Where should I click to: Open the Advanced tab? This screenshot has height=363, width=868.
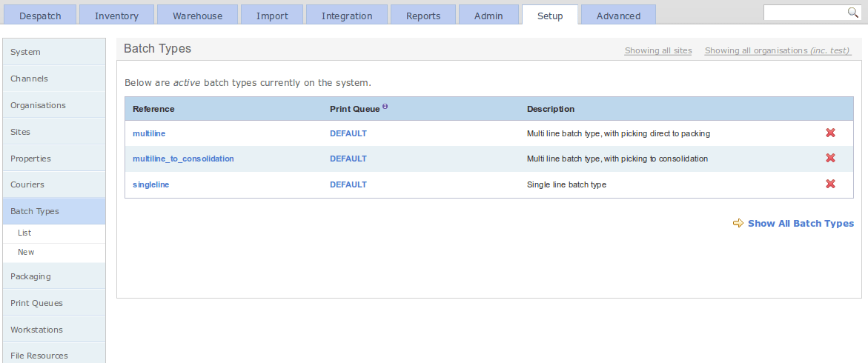pos(618,16)
